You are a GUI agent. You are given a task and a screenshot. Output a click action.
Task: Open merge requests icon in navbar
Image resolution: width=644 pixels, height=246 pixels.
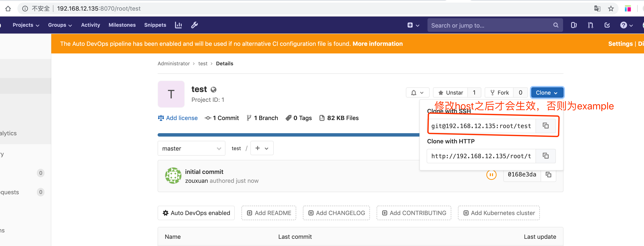tap(590, 25)
